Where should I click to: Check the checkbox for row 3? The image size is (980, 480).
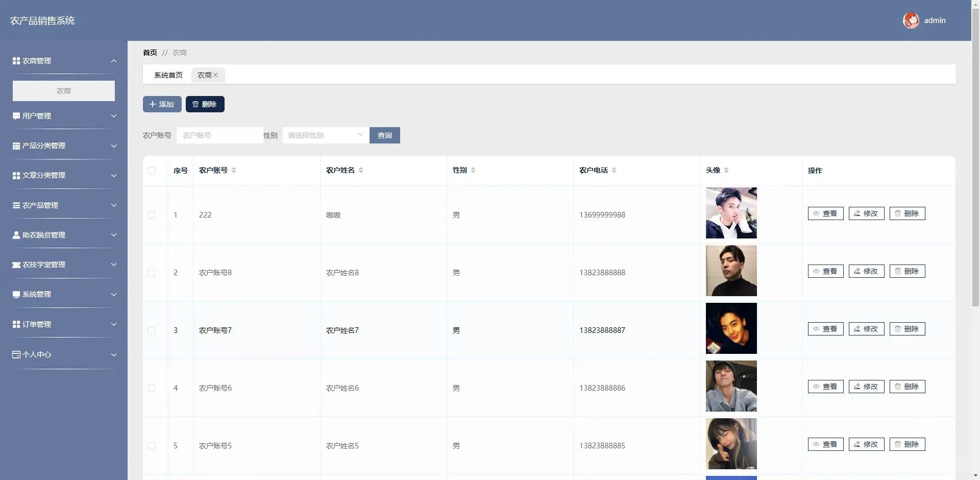[152, 330]
